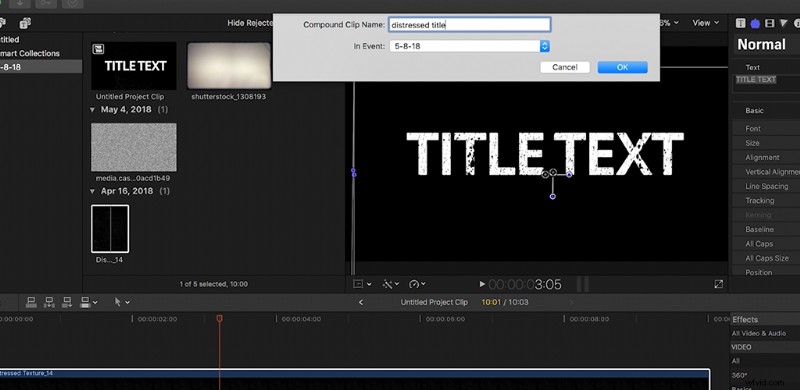
Task: Click the connect clip edit icon
Action: tap(31, 302)
